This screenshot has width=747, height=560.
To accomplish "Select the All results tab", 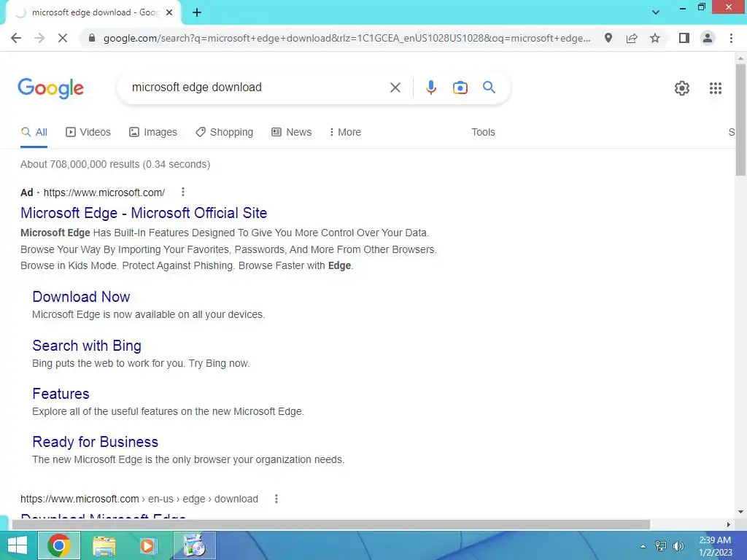I will tap(34, 133).
